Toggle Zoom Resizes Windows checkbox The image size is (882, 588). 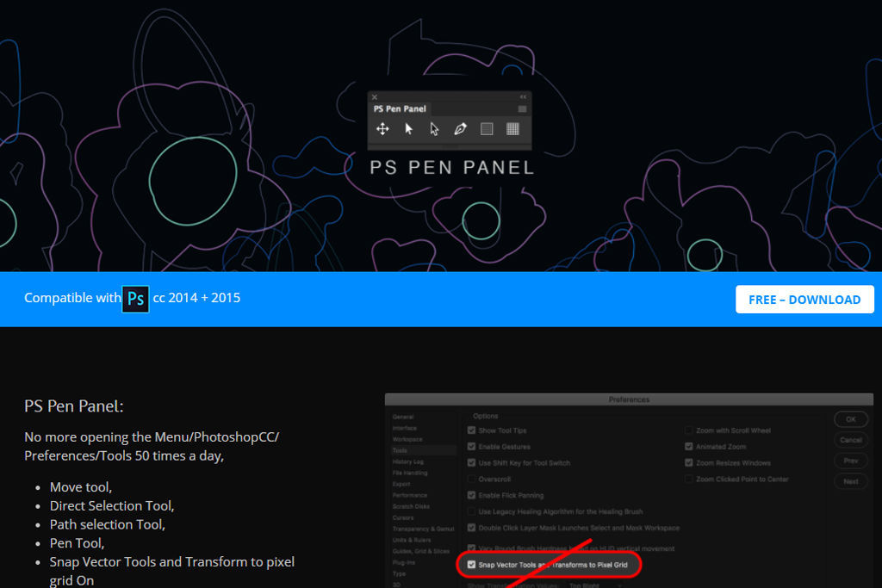point(688,462)
